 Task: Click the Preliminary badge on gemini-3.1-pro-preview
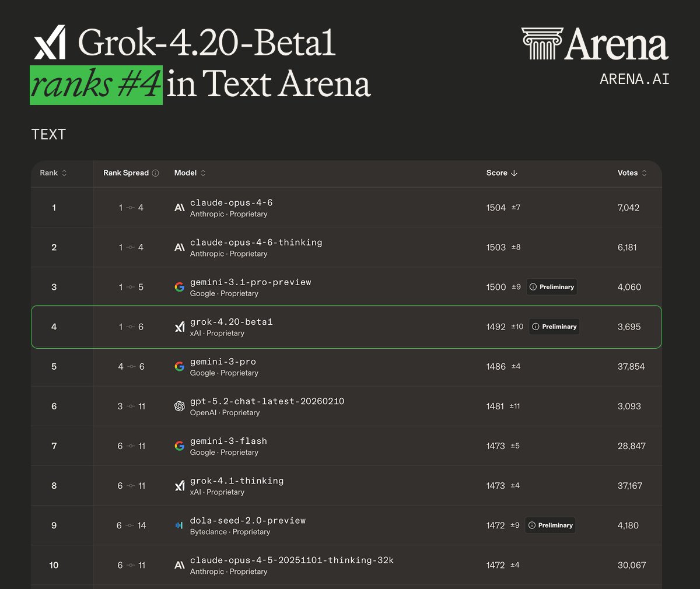click(x=551, y=286)
